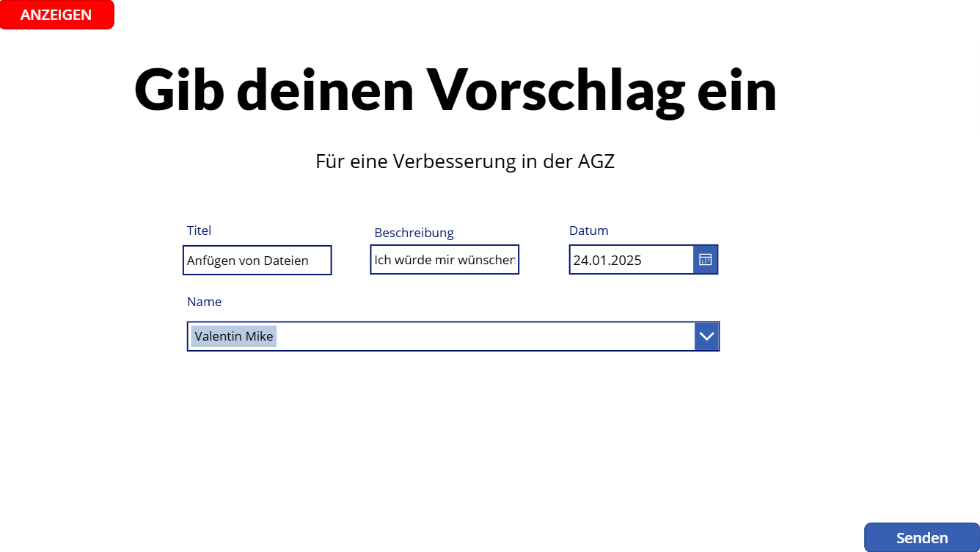Focus the Beschreibung text field

[x=445, y=260]
